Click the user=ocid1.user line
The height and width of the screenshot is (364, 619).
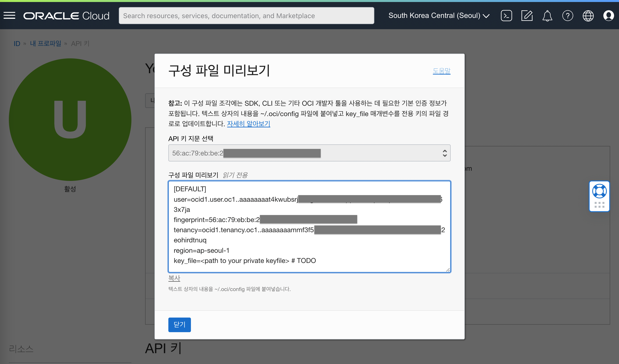coord(308,199)
